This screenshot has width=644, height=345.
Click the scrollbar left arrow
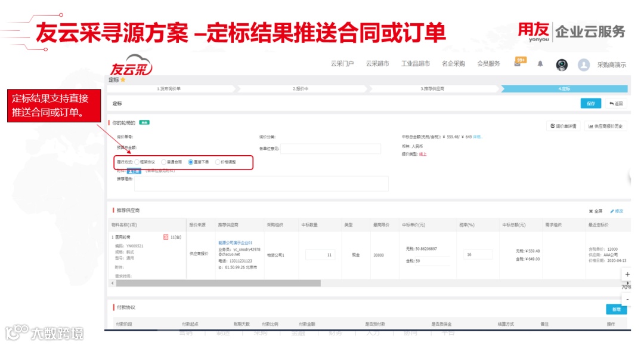point(112,284)
